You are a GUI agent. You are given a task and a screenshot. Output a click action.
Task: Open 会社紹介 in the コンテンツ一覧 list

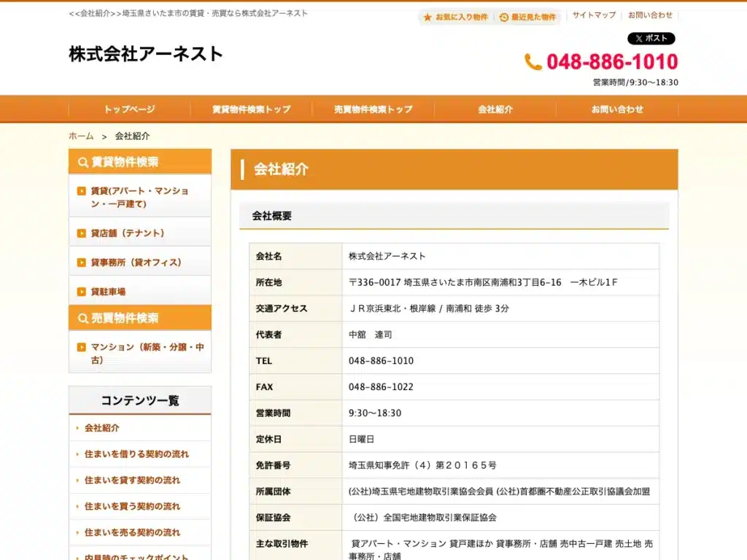(102, 428)
